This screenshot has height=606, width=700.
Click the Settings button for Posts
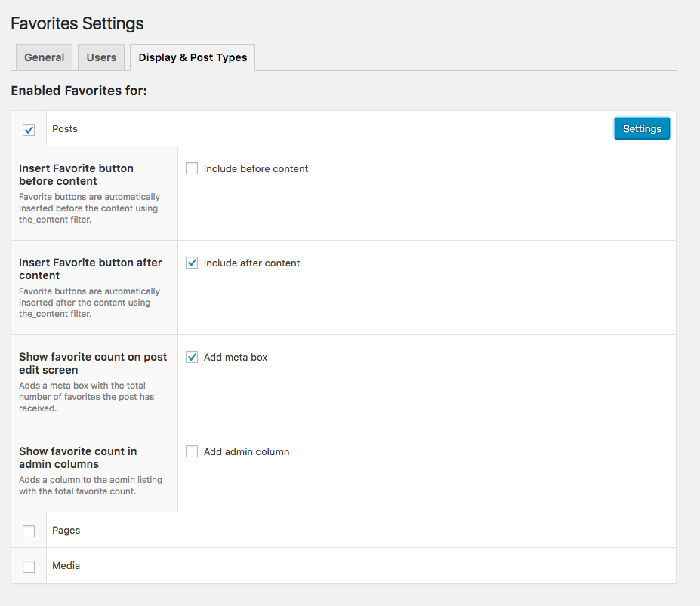coord(642,129)
